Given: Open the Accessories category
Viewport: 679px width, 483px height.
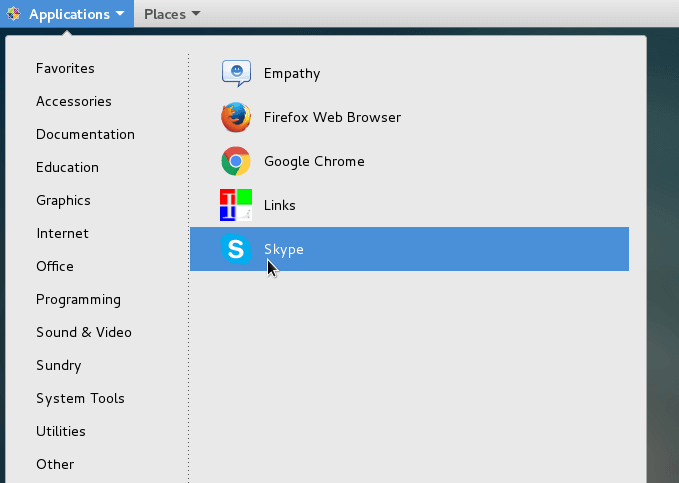Looking at the screenshot, I should [x=74, y=101].
